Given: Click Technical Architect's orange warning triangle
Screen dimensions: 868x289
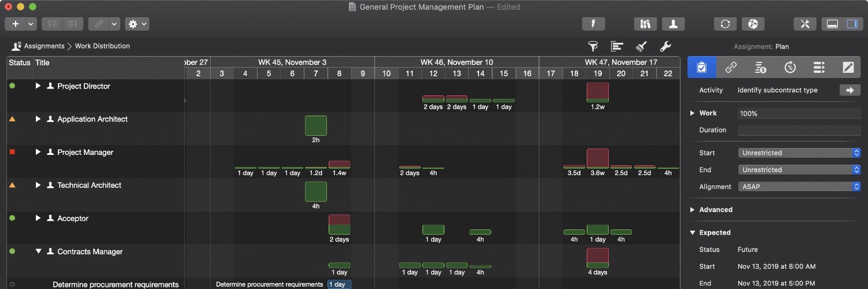Looking at the screenshot, I should (x=12, y=185).
